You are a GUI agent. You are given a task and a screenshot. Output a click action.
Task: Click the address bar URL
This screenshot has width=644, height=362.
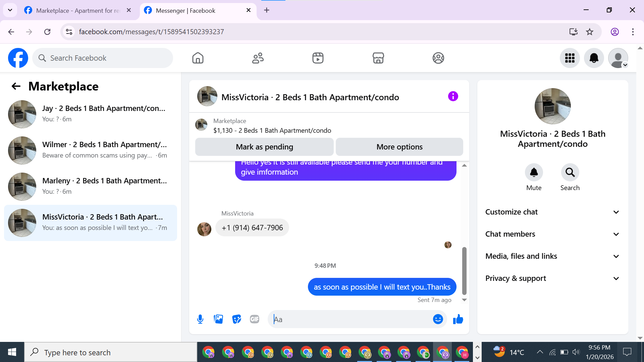click(x=151, y=32)
